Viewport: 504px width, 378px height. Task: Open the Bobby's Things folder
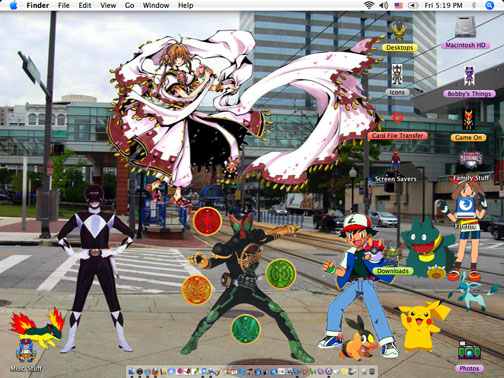tap(469, 76)
